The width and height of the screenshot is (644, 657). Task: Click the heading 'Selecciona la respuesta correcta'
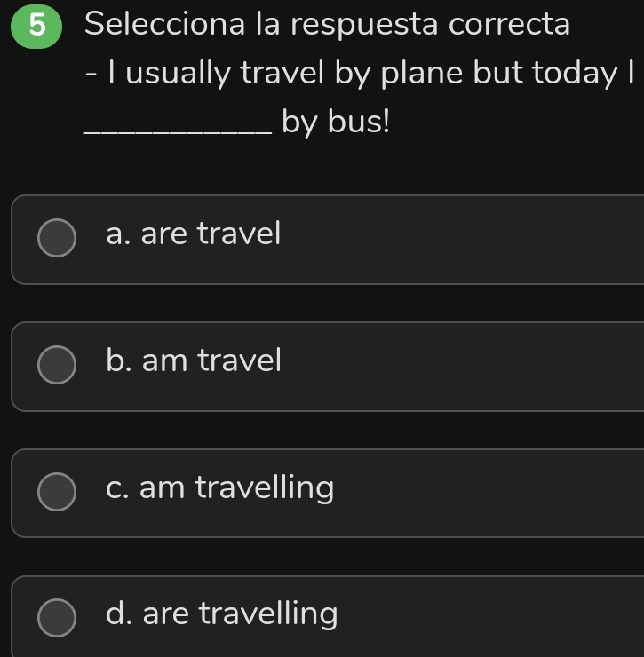[x=328, y=25]
